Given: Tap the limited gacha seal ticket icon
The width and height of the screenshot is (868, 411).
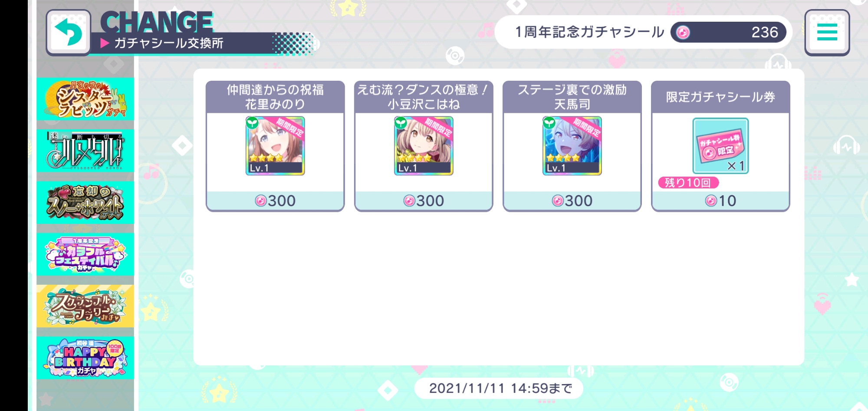Looking at the screenshot, I should tap(720, 146).
